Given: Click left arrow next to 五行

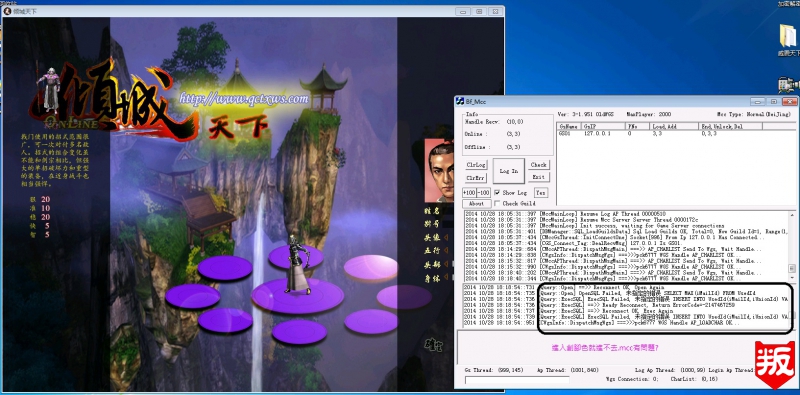Looking at the screenshot, I should click(445, 251).
